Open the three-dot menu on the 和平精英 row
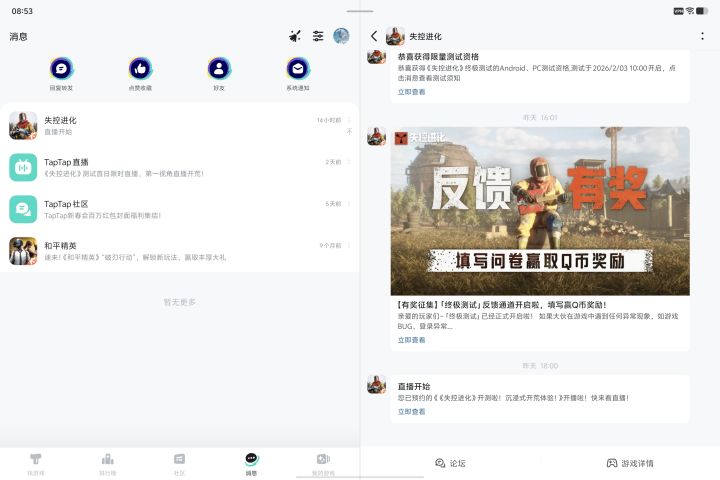 pos(349,245)
